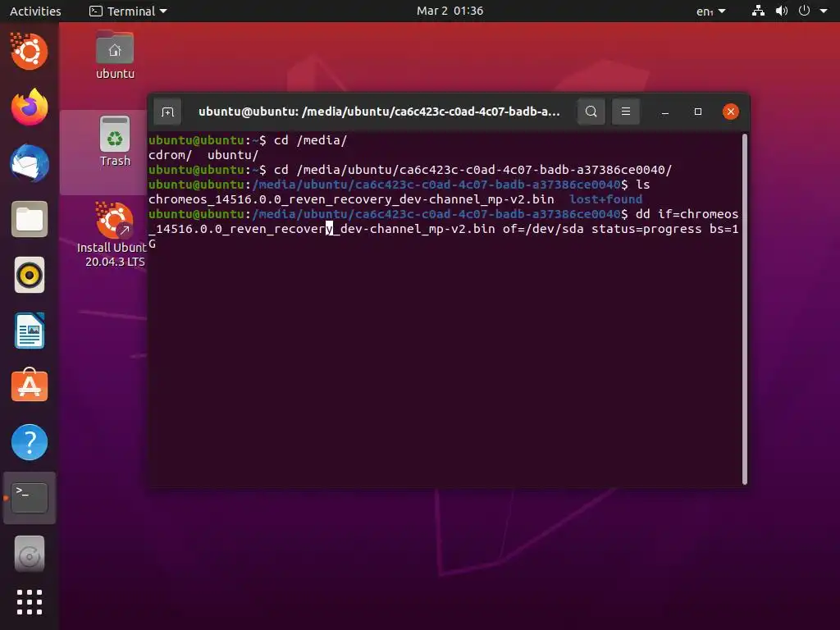Open the Terminal app menu
Viewport: 840px width, 630px height.
(129, 11)
